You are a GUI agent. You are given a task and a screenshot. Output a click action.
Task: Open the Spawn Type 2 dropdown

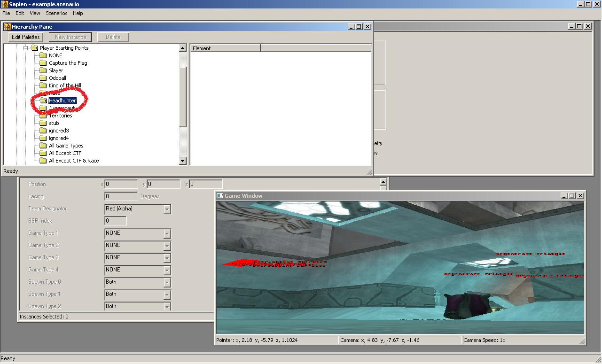(x=167, y=307)
